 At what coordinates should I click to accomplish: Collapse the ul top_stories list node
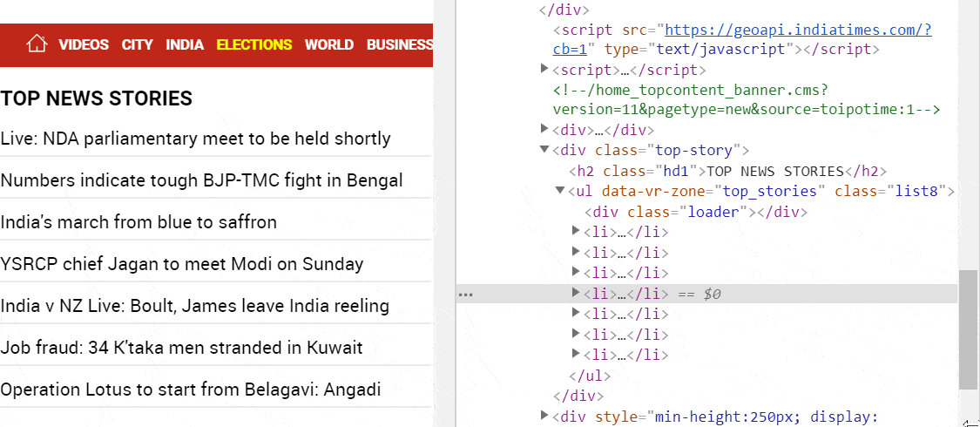pos(560,190)
